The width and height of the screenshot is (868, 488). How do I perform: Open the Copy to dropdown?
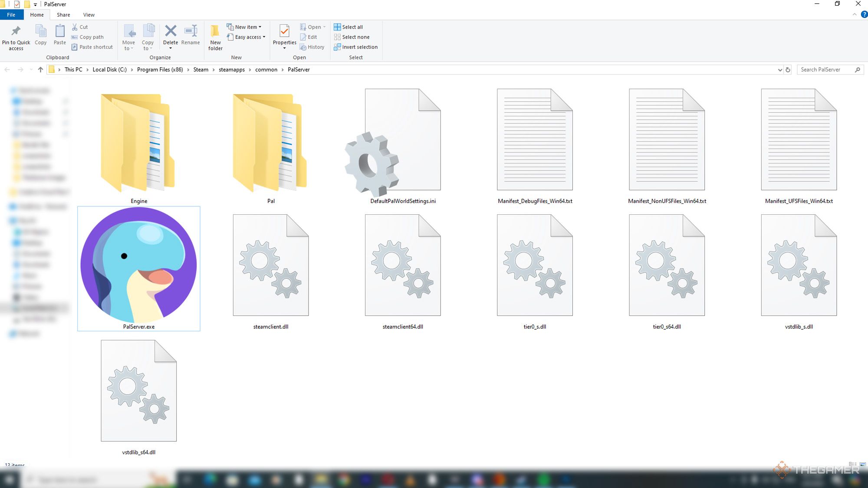tap(148, 38)
